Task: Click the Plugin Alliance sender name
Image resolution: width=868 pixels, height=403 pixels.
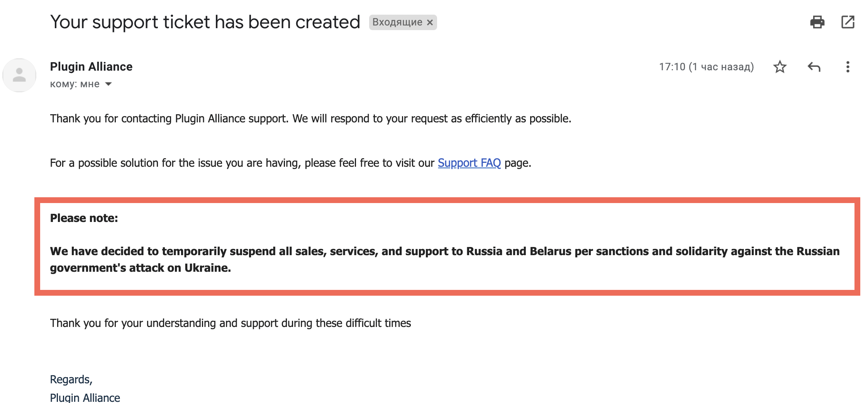Action: tap(91, 66)
